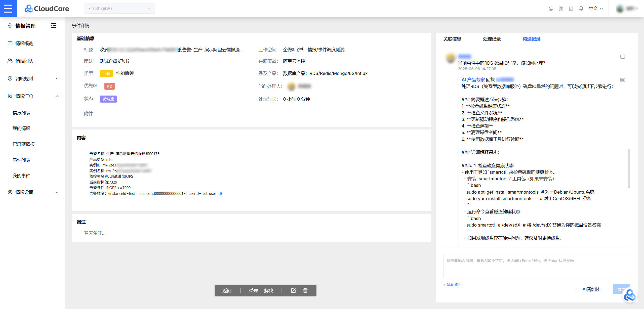
Task: Click the 告警条件 $IOPS >=7000 line
Action: pyautogui.click(x=110, y=188)
